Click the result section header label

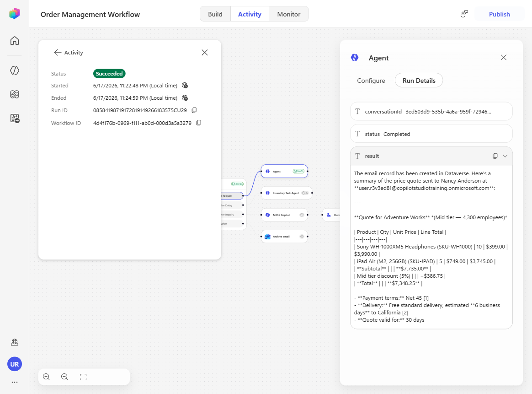coord(372,156)
